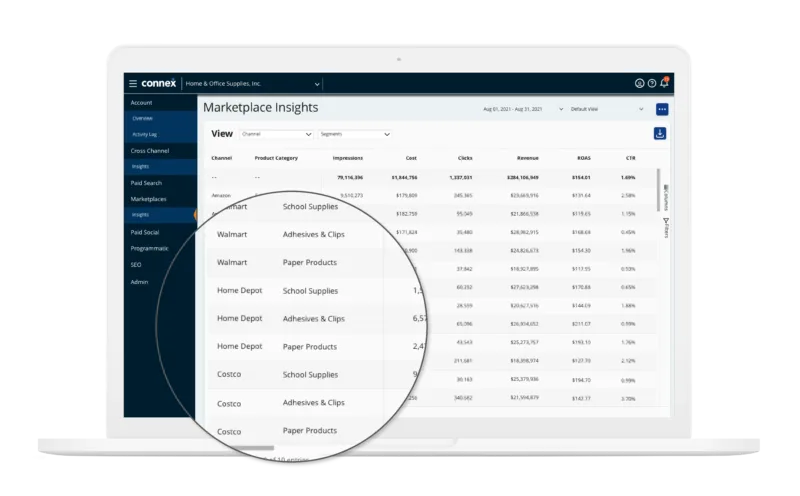Click total cost $1,844,756

pyautogui.click(x=405, y=178)
